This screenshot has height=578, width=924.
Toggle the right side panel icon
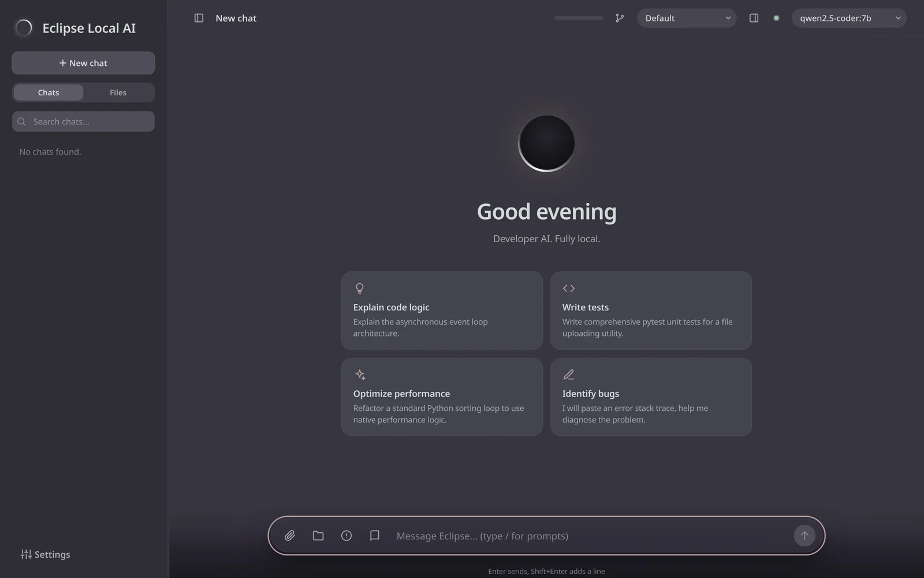(754, 18)
